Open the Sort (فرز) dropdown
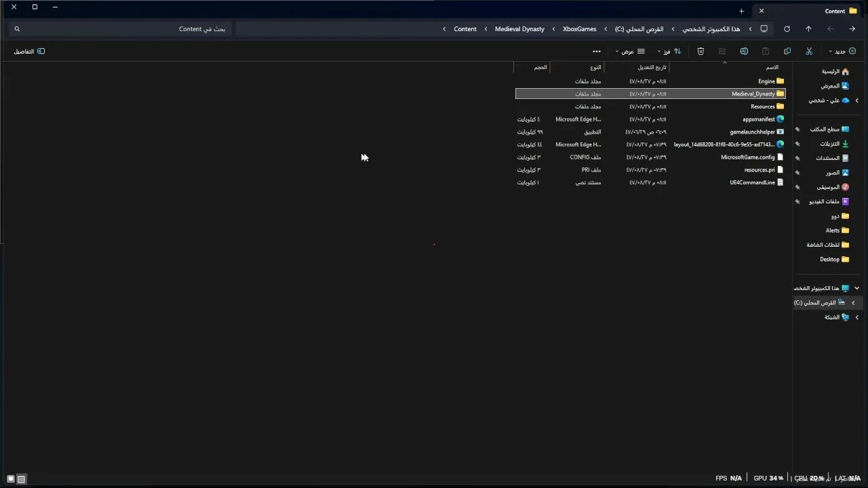Screen dimensions: 868x488 tap(669, 52)
